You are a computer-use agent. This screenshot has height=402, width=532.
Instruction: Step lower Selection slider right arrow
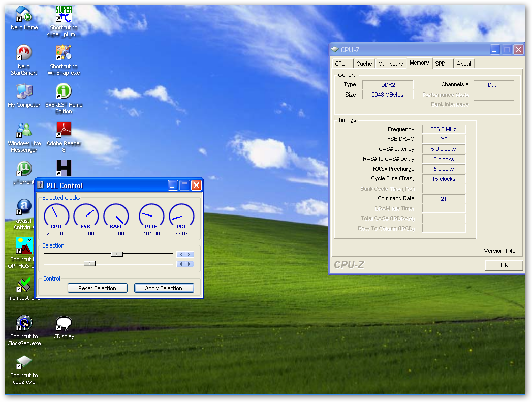click(190, 264)
